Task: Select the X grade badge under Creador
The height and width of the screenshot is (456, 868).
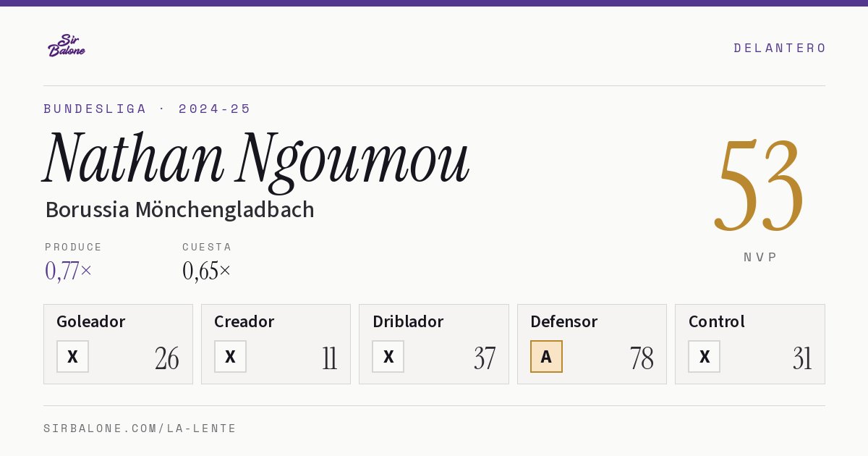Action: [x=230, y=356]
